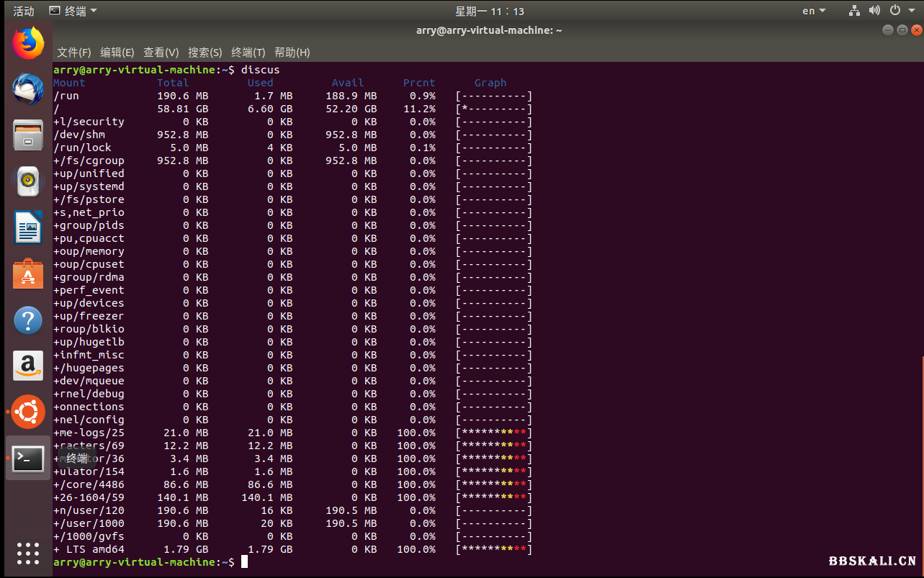The image size is (924, 578).
Task: Expand the 终端 app menu in top bar
Action: [x=73, y=11]
